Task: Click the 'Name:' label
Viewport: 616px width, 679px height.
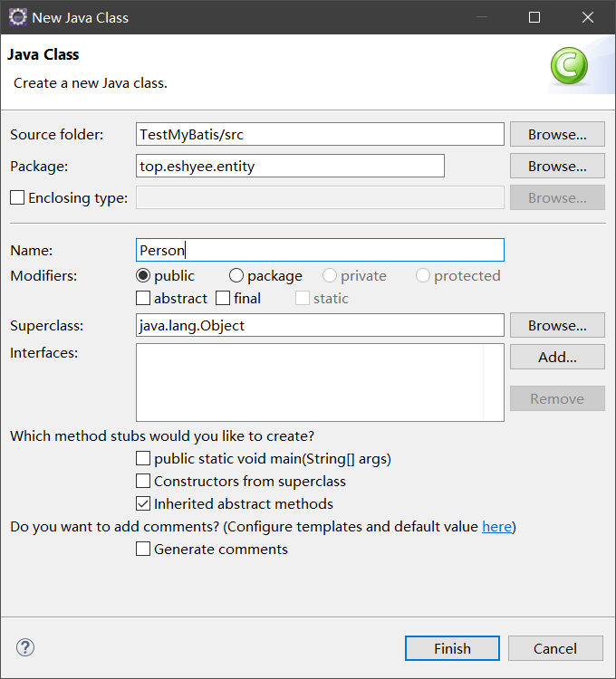Action: point(31,250)
